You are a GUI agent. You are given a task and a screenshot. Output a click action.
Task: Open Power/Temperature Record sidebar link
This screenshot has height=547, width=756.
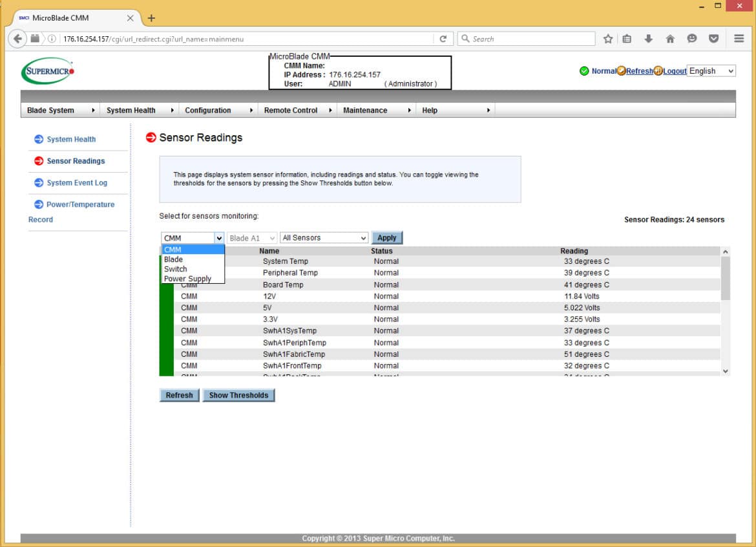point(71,212)
